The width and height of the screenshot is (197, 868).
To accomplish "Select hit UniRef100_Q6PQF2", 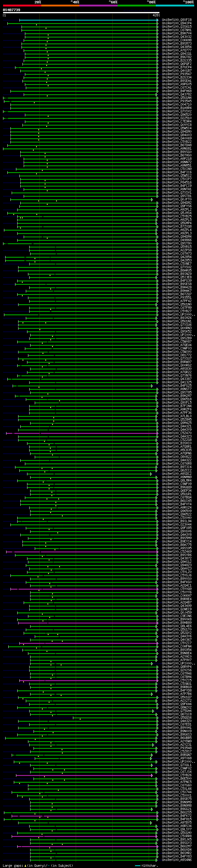I will click(x=176, y=64).
